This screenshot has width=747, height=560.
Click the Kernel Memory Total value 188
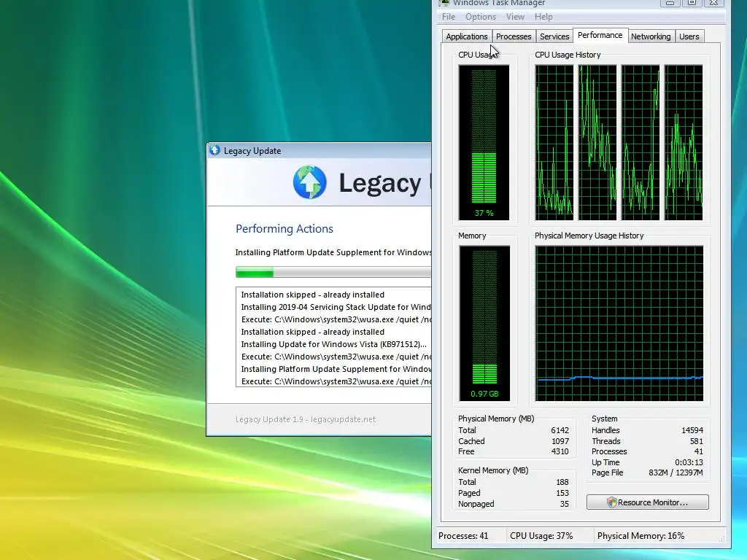tap(562, 483)
